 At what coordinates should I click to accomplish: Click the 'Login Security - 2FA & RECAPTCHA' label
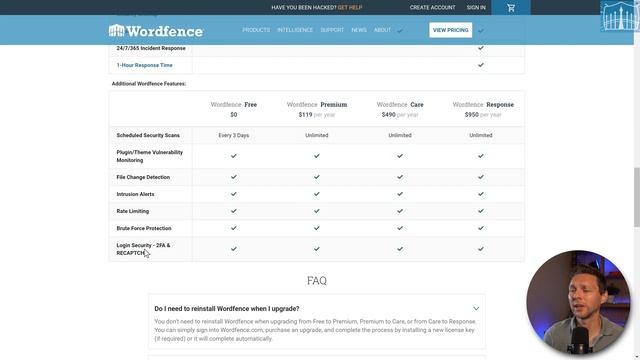(x=143, y=249)
